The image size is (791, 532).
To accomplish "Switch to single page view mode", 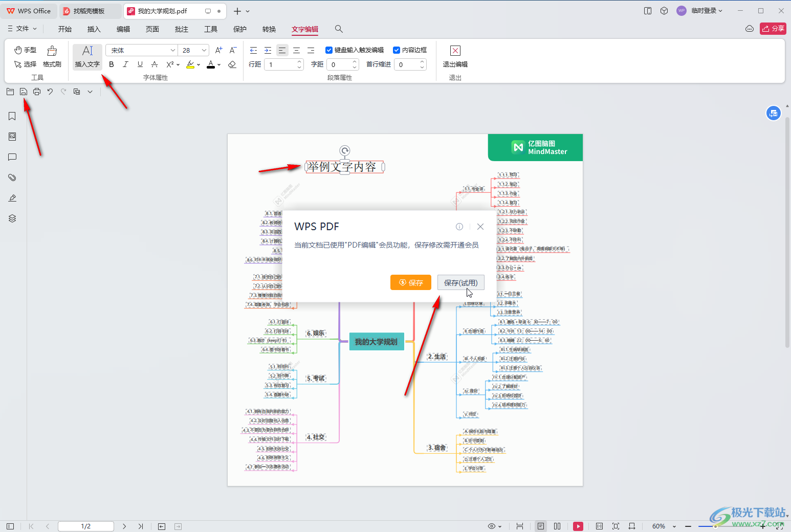I will 541,526.
